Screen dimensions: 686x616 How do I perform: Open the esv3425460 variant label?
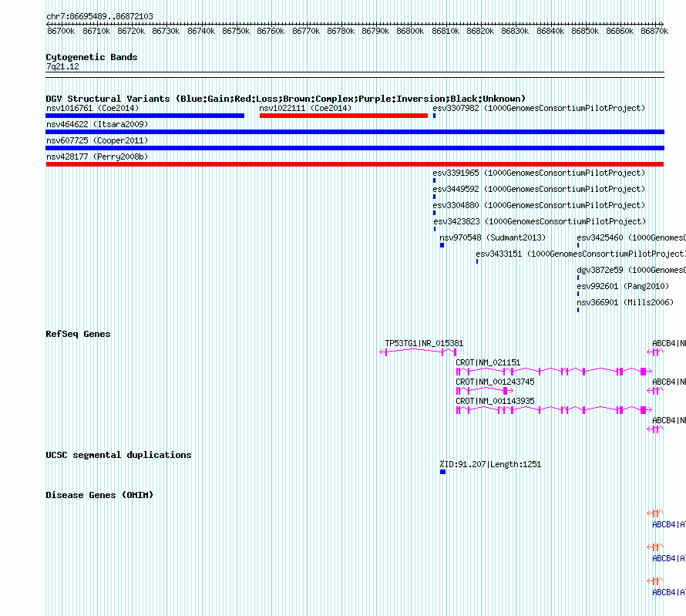pyautogui.click(x=631, y=237)
